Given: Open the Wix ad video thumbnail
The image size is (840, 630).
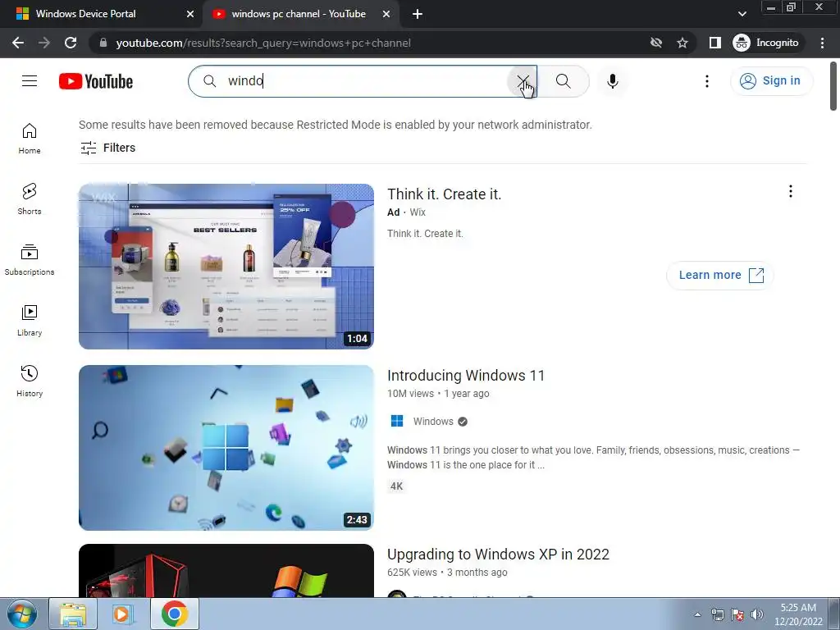Looking at the screenshot, I should (226, 267).
